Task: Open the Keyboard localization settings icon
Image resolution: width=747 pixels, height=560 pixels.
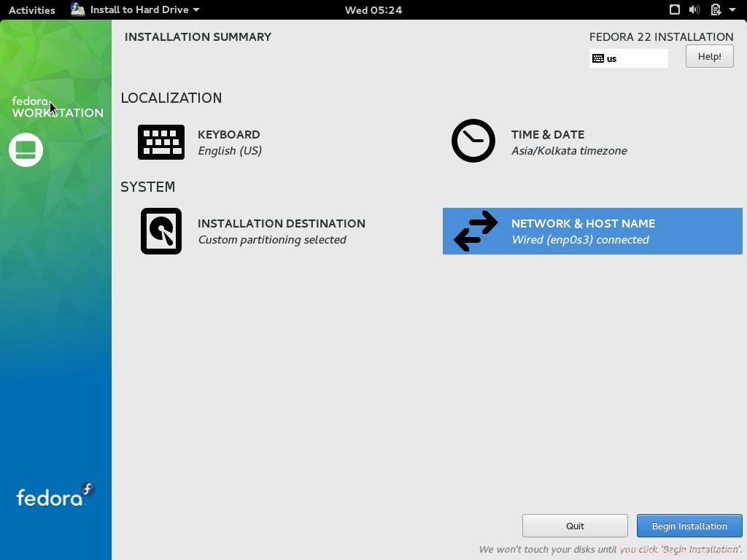Action: (x=160, y=141)
